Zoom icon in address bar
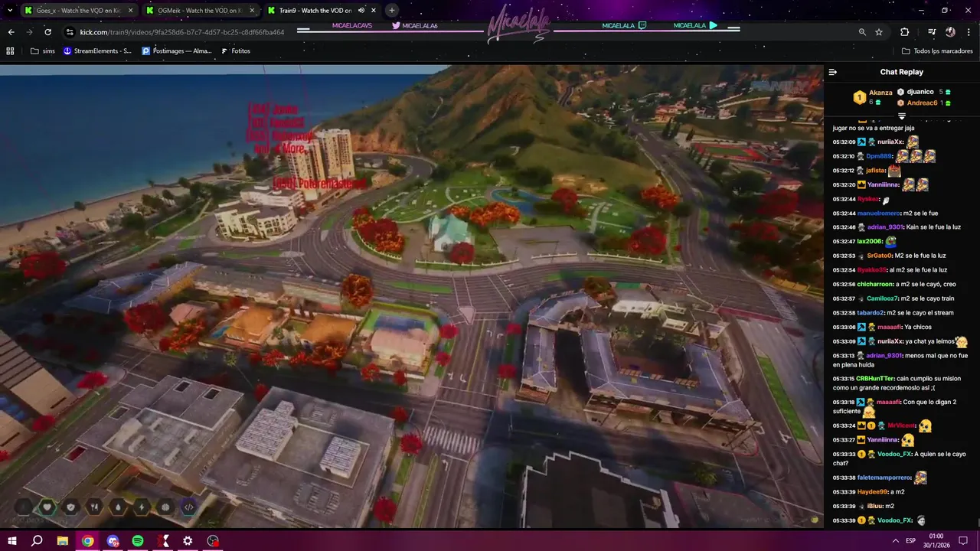Image resolution: width=980 pixels, height=551 pixels. 862,32
